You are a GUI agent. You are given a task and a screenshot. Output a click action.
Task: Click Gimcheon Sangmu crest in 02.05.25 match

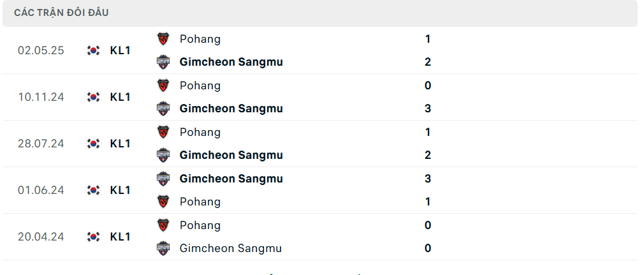pyautogui.click(x=163, y=62)
